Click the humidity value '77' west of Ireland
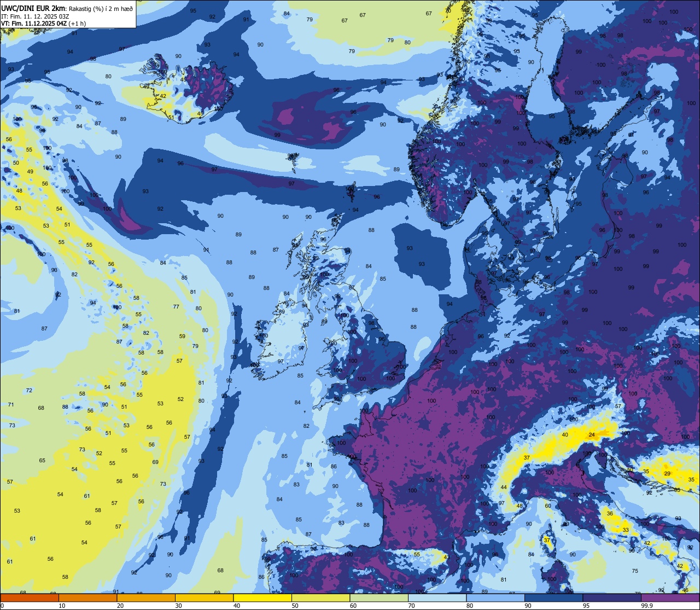 click(176, 307)
